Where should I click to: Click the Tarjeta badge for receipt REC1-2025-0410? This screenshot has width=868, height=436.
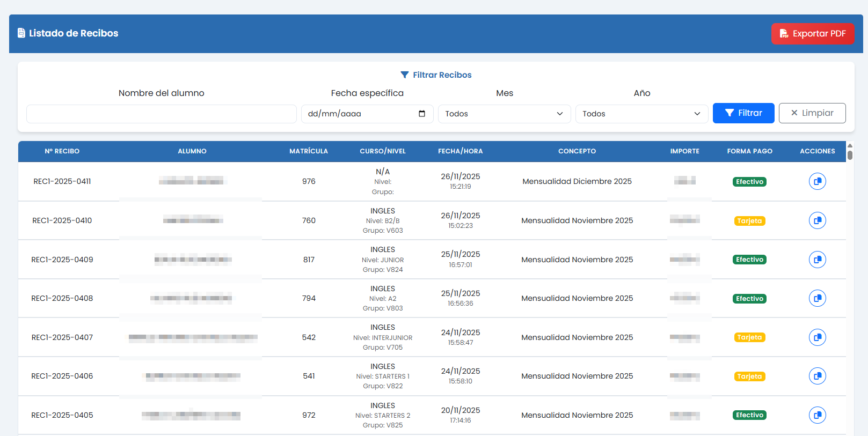coord(749,221)
